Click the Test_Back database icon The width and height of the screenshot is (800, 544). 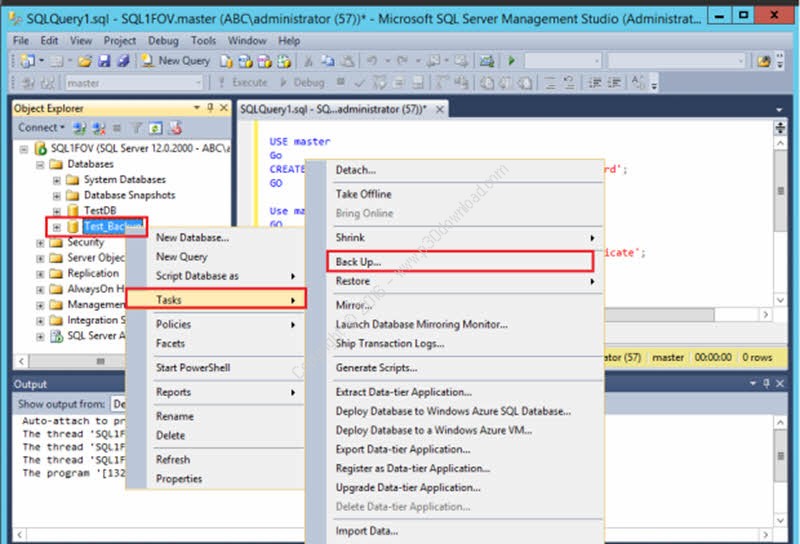coord(72,227)
